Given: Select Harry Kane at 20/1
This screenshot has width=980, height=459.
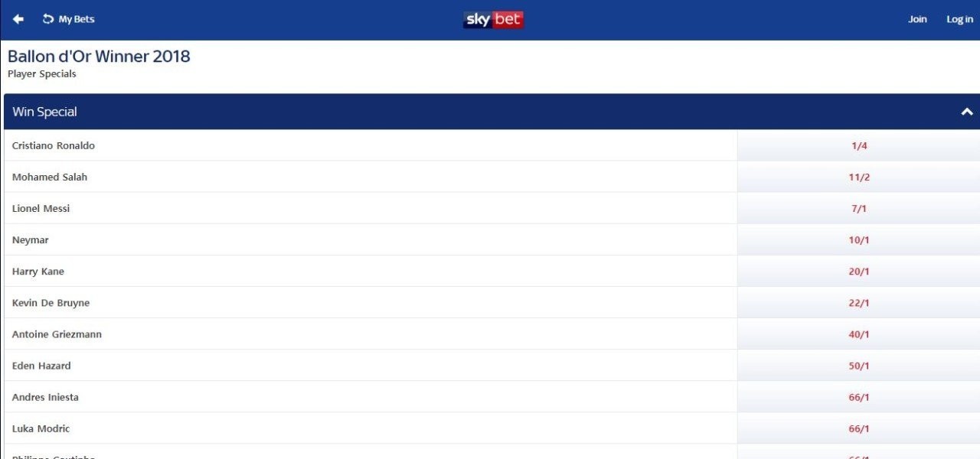Looking at the screenshot, I should click(x=859, y=272).
